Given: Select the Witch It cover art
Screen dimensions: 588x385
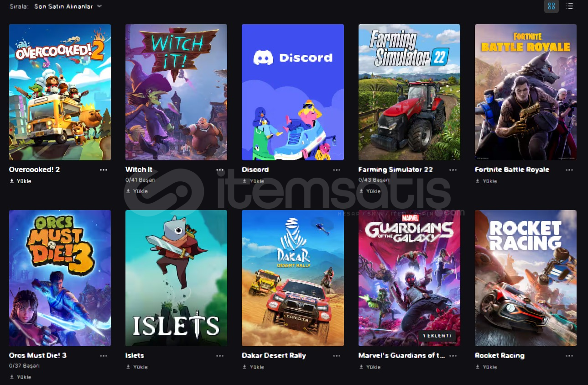Looking at the screenshot, I should point(176,92).
